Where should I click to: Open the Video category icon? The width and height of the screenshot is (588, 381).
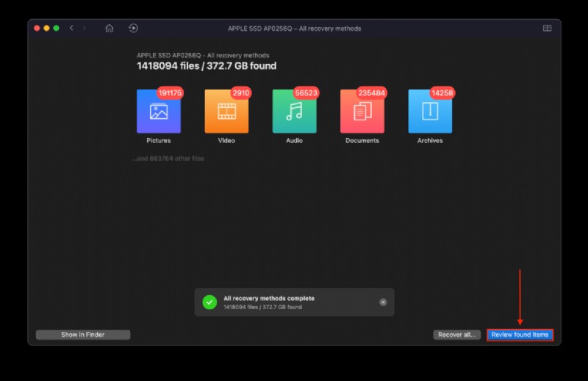(x=226, y=112)
